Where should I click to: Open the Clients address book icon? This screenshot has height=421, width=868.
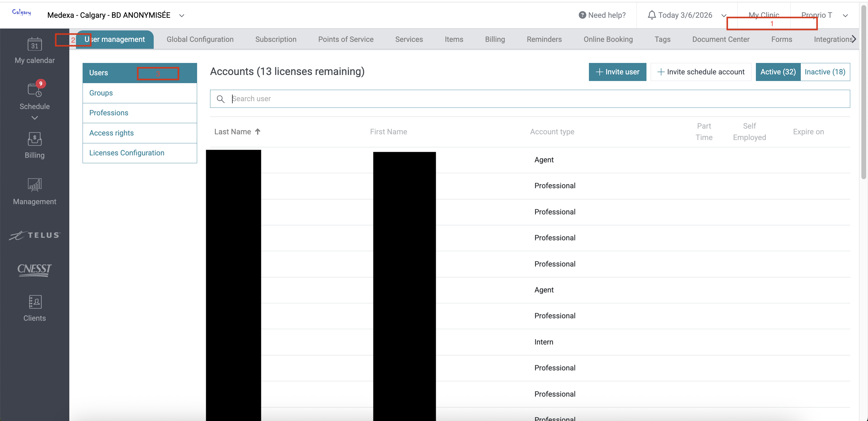pos(34,302)
